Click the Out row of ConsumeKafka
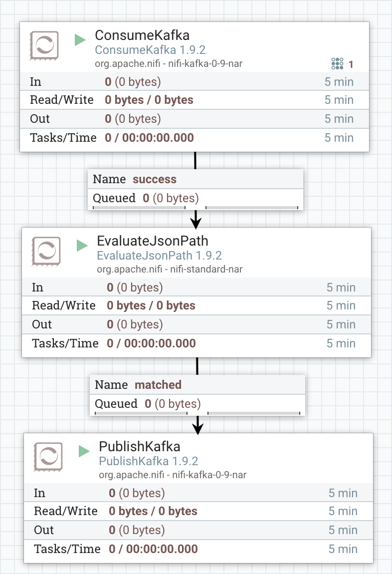 [195, 119]
